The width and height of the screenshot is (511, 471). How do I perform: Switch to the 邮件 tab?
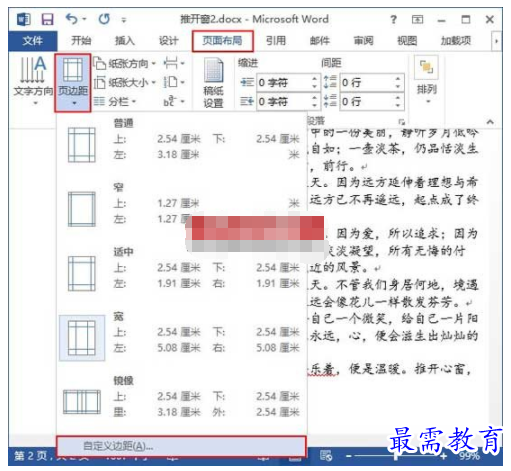[320, 41]
